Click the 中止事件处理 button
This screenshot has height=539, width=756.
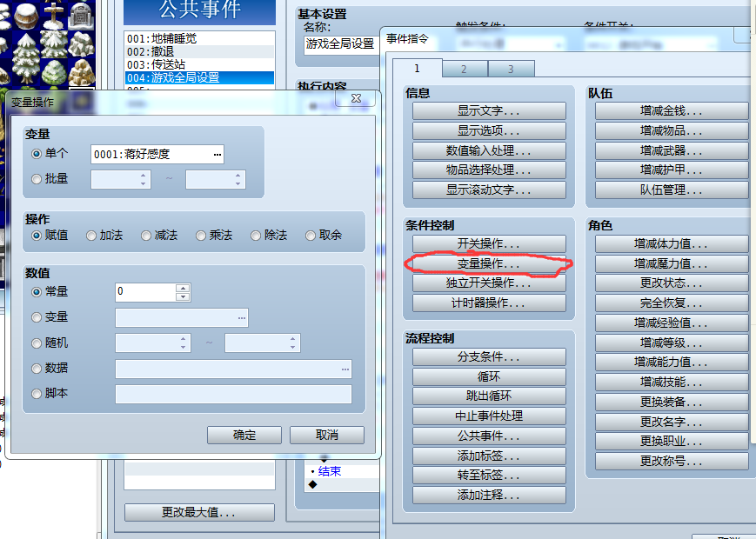pyautogui.click(x=489, y=416)
